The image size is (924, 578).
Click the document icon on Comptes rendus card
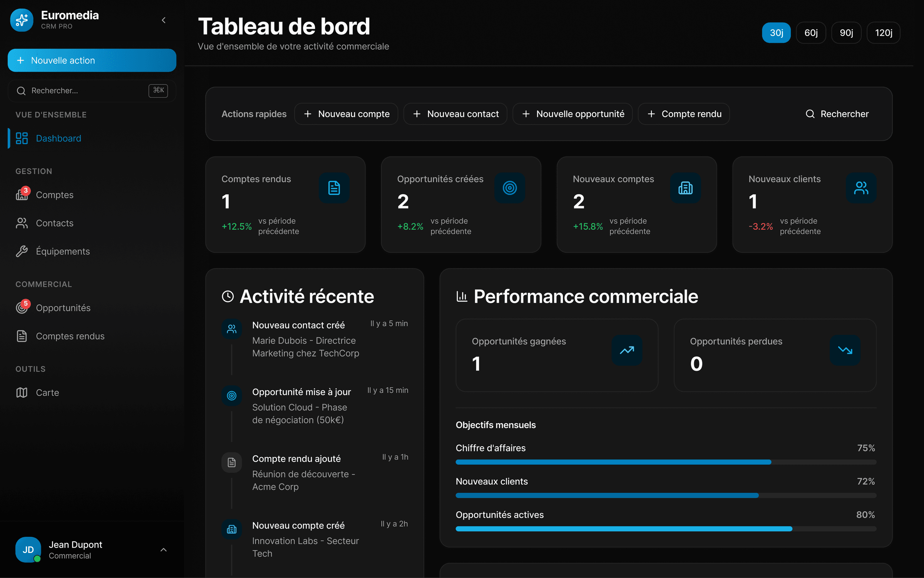[334, 188]
